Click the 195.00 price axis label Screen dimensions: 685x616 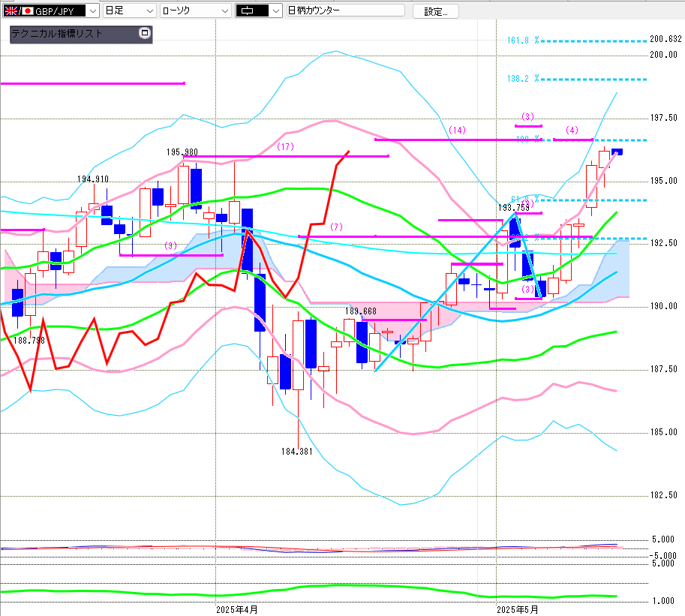[663, 180]
